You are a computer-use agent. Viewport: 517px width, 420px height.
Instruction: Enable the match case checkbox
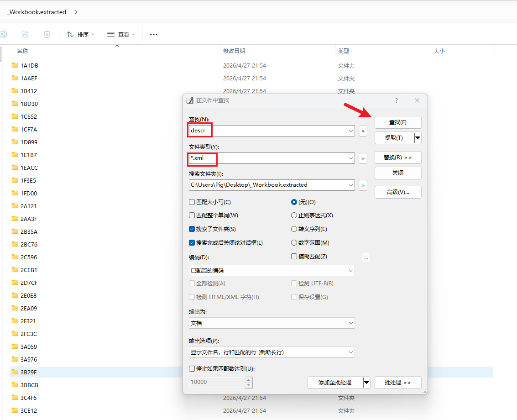pos(192,202)
